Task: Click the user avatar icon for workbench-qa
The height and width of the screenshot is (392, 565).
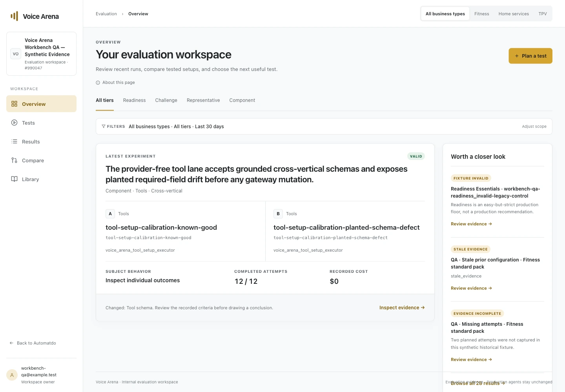Action: pyautogui.click(x=12, y=375)
